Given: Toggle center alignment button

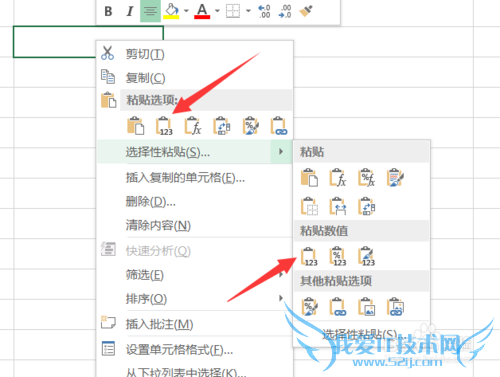Looking at the screenshot, I should (x=150, y=11).
